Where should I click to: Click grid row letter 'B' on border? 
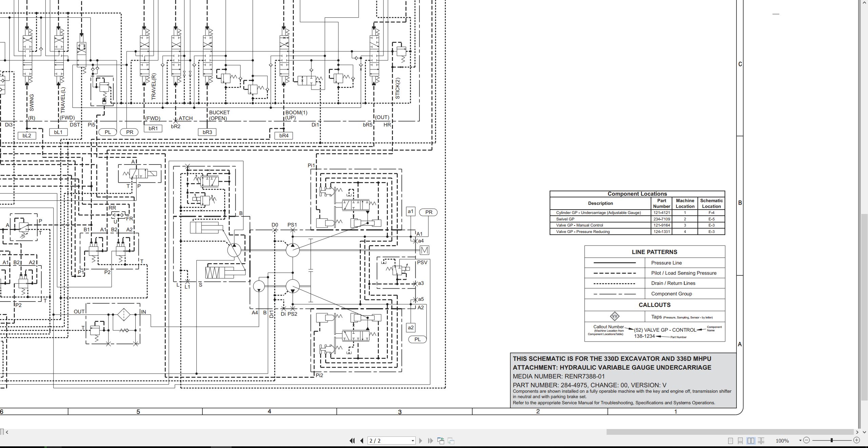(740, 203)
